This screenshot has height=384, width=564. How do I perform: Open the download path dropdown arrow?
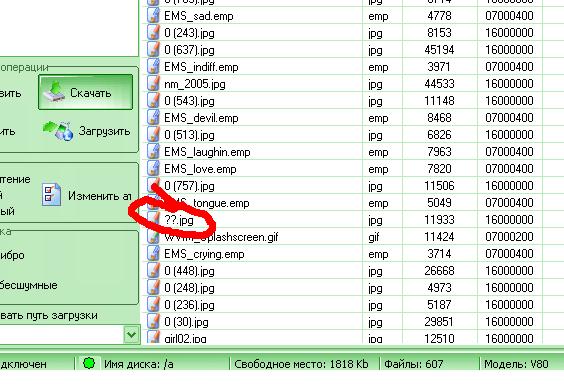click(131, 335)
